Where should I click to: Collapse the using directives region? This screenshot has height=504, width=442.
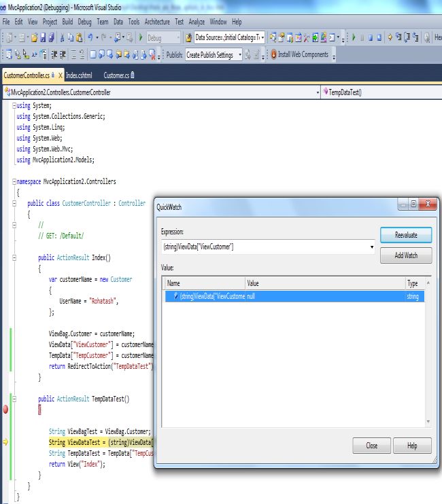[x=14, y=105]
